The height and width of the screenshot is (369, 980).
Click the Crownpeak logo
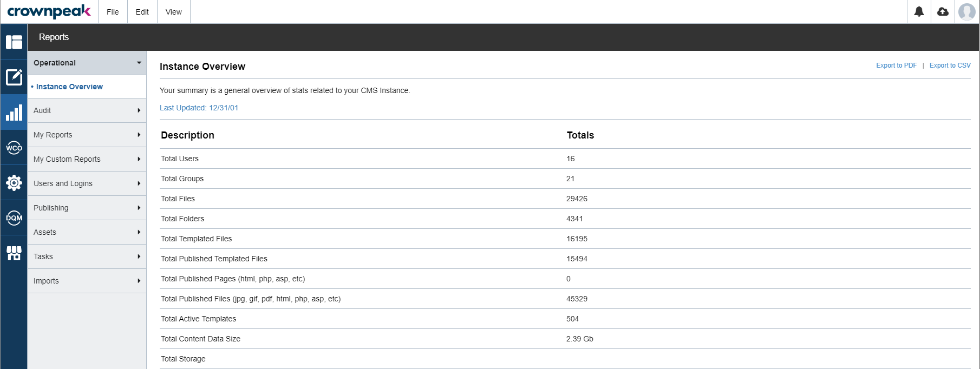click(49, 11)
